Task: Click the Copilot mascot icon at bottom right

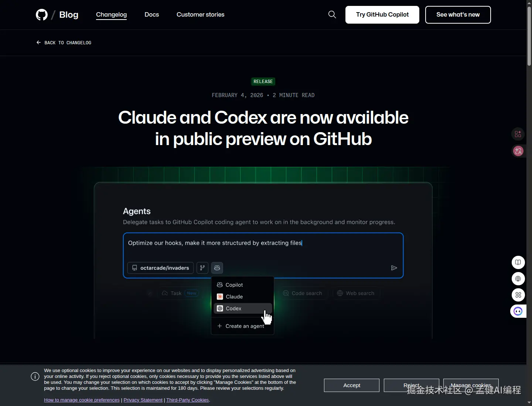Action: click(x=518, y=311)
